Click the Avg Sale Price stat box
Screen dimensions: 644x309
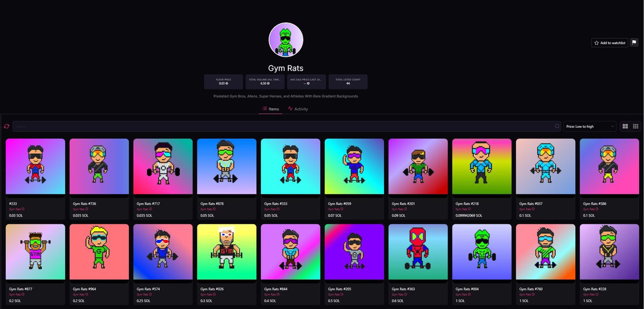tap(306, 82)
